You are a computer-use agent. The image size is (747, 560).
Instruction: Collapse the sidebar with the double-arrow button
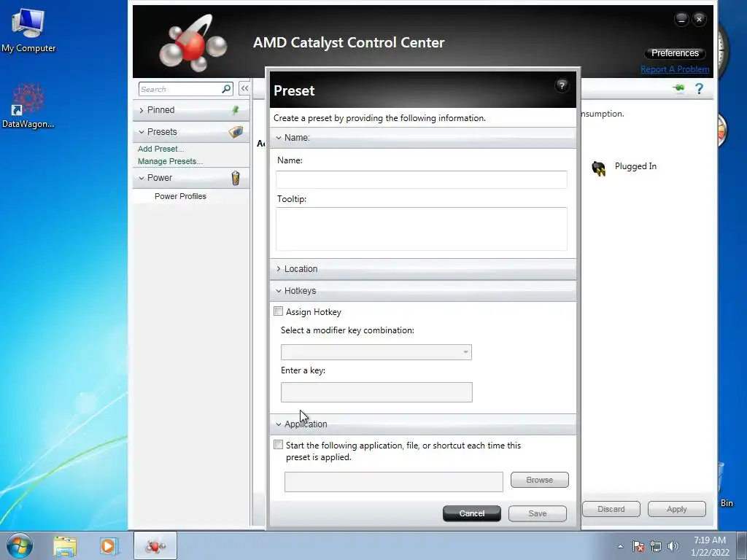click(x=244, y=88)
